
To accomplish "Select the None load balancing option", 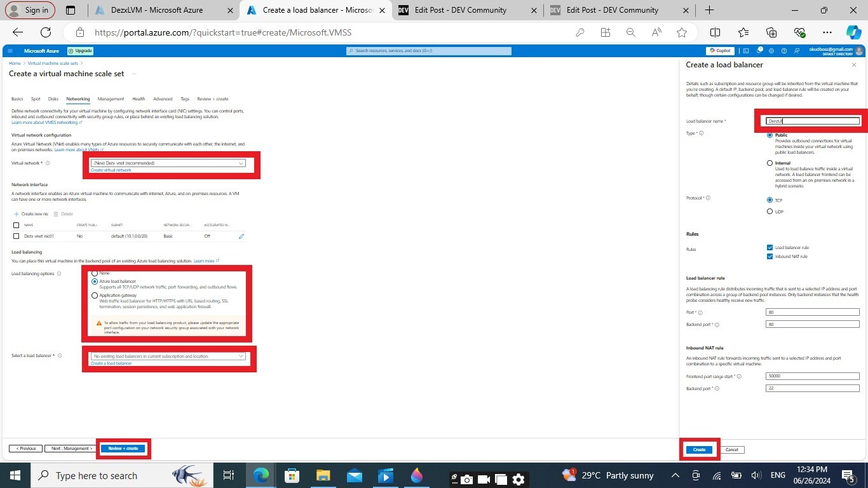I will click(95, 273).
